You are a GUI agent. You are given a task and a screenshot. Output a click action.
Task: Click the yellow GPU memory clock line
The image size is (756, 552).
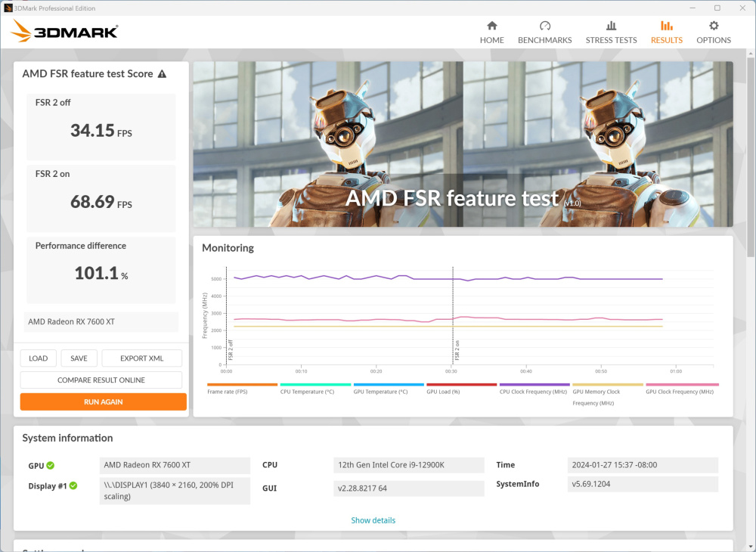click(x=448, y=327)
